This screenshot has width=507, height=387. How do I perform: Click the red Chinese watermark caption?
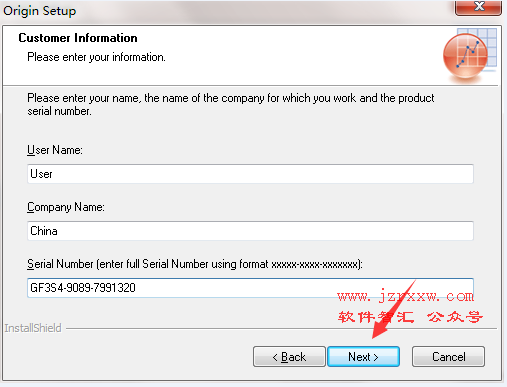[x=410, y=317]
